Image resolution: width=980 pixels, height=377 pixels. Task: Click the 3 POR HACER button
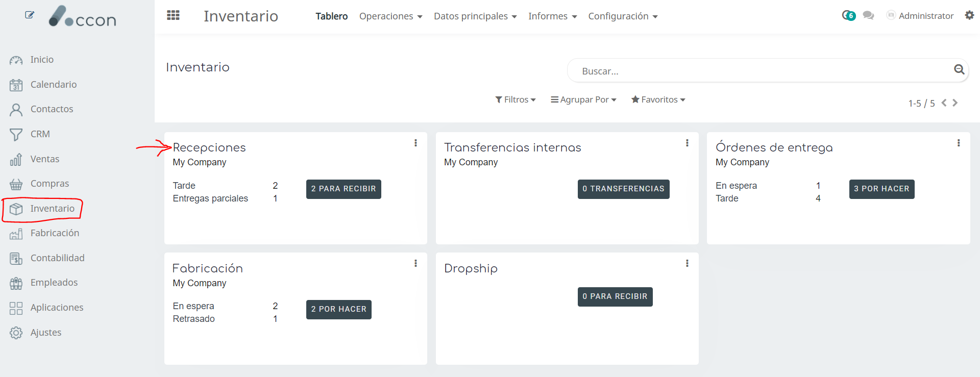point(881,189)
